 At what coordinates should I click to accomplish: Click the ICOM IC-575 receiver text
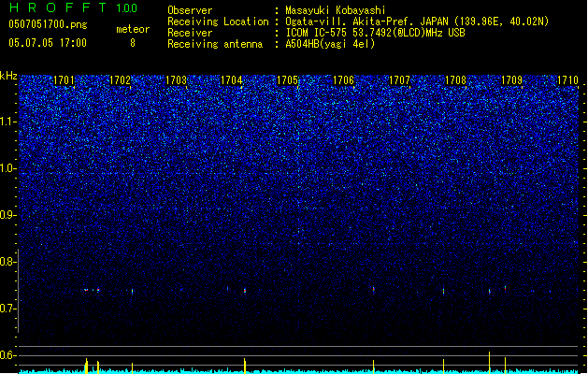click(x=376, y=33)
